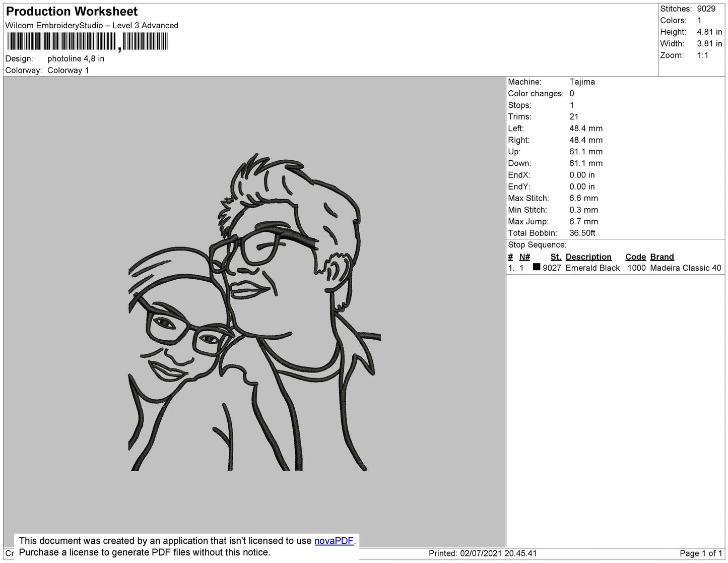
Task: Click the 'Printed: 02/07/2021 20.45.41' timestamp
Action: [483, 553]
